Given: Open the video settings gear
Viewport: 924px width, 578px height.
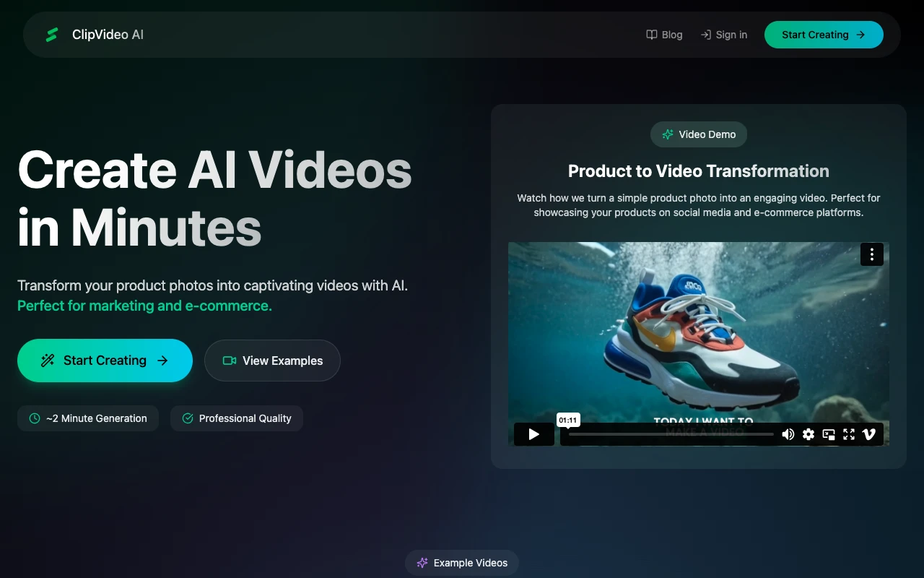Looking at the screenshot, I should click(x=808, y=434).
